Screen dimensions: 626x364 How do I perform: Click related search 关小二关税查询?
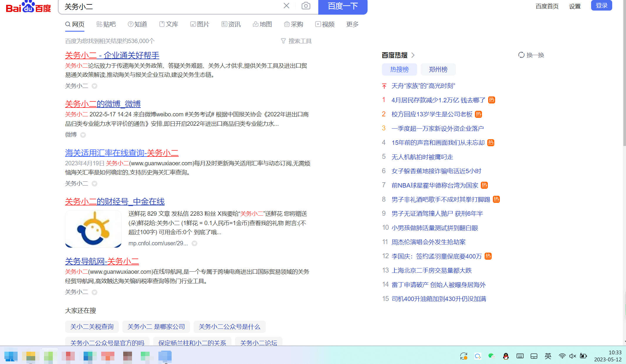coord(92,326)
